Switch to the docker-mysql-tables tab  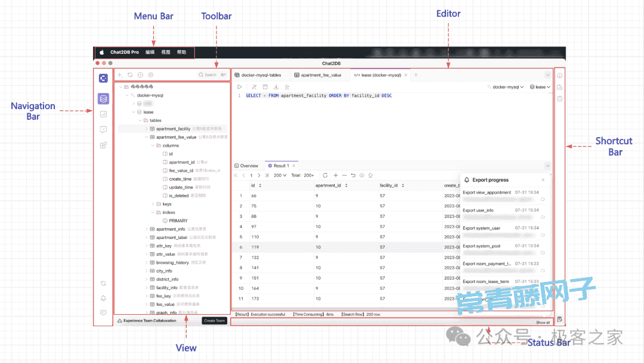pos(258,75)
